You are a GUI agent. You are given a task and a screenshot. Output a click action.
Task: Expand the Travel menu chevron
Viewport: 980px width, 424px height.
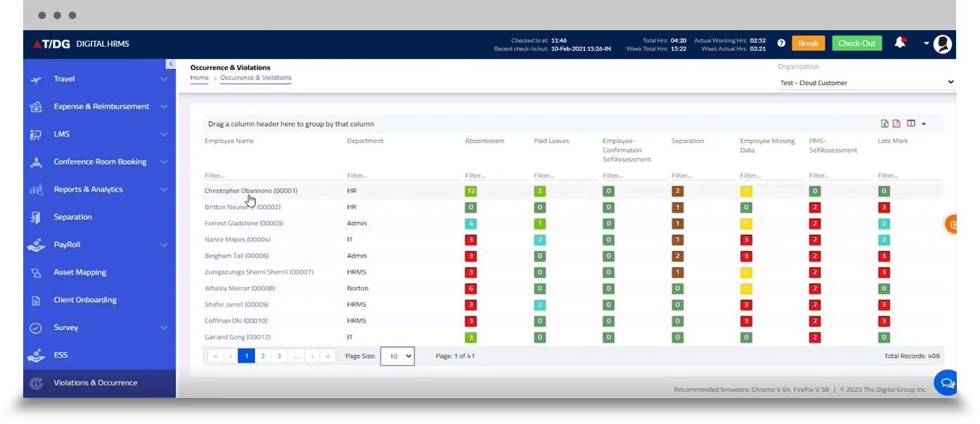(x=164, y=79)
